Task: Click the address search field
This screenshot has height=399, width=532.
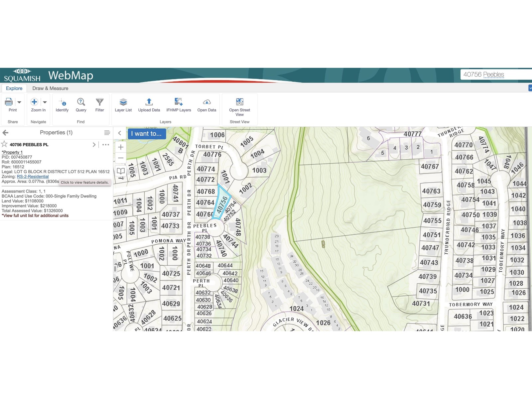Action: (x=495, y=74)
